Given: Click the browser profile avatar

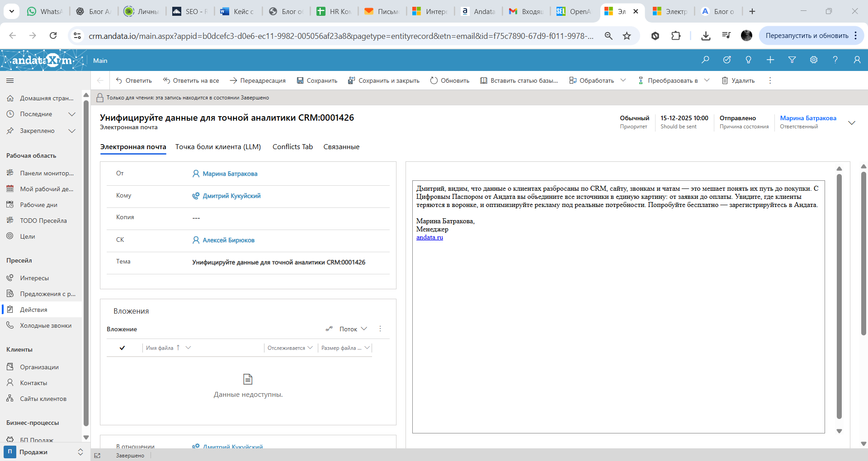Looking at the screenshot, I should point(746,36).
